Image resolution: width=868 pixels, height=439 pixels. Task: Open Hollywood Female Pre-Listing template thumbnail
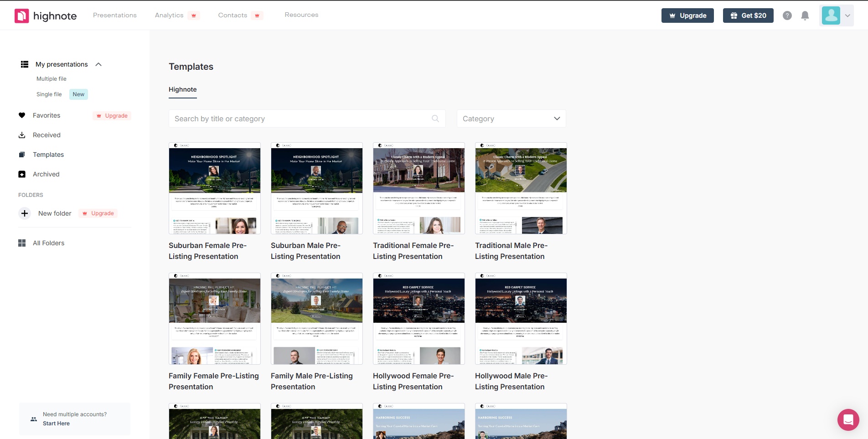418,319
